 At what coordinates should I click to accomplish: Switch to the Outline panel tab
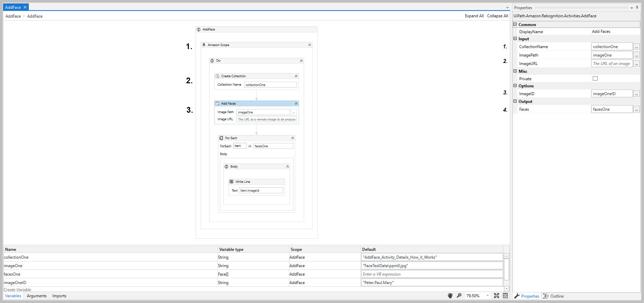[554, 296]
